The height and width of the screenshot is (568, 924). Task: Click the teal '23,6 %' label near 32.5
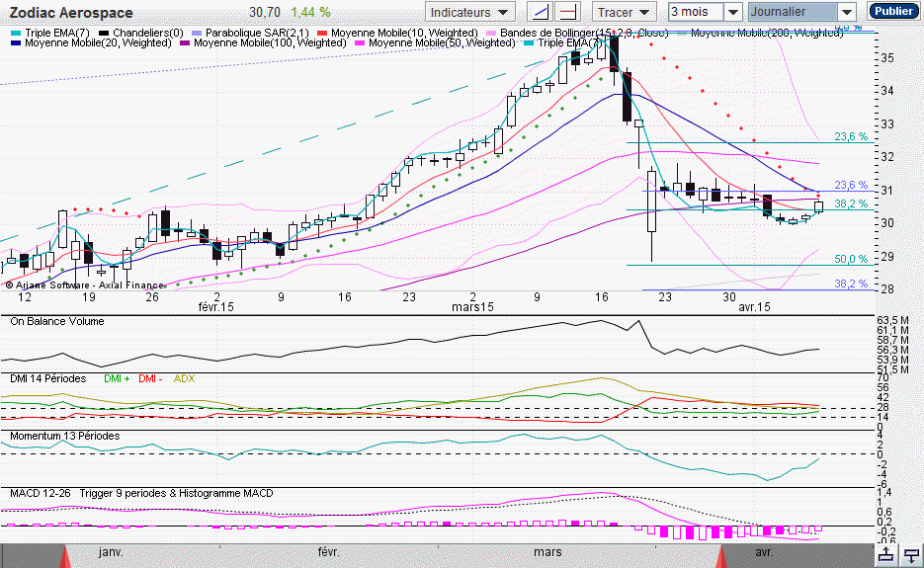(851, 136)
